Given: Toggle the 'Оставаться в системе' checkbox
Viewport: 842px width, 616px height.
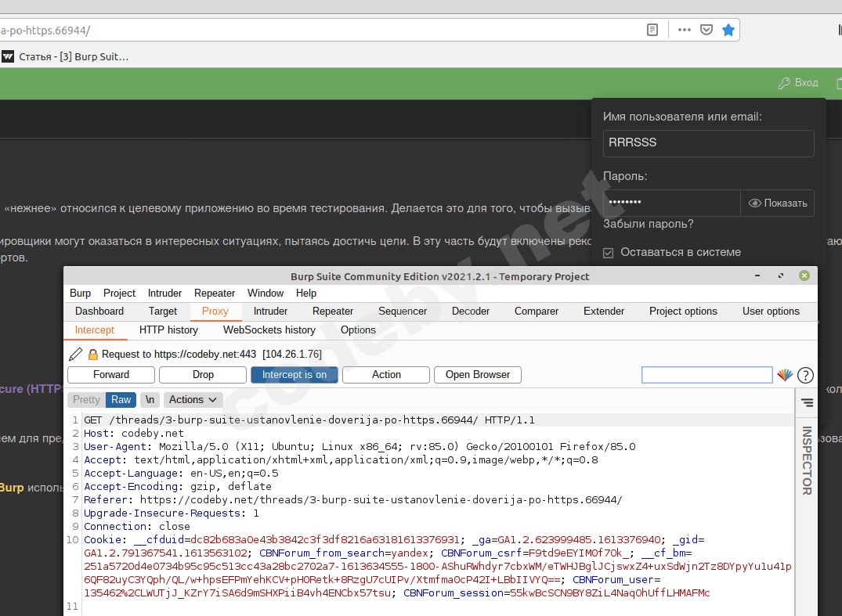Looking at the screenshot, I should tap(609, 253).
